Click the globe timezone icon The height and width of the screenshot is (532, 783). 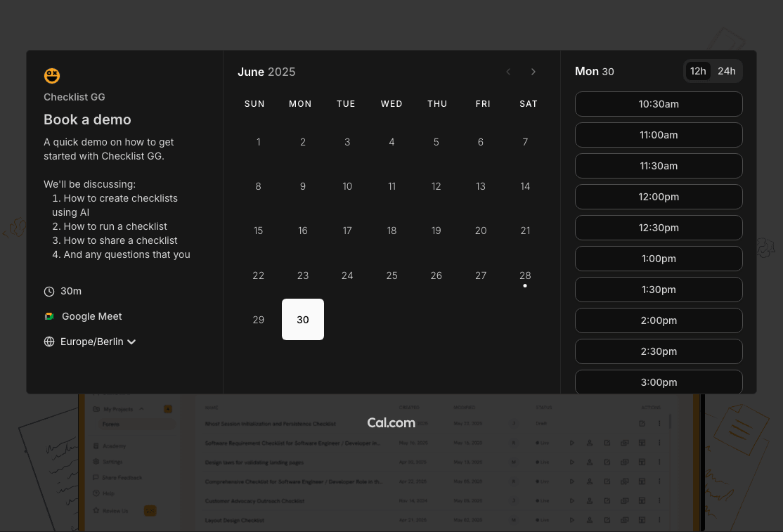coord(49,342)
